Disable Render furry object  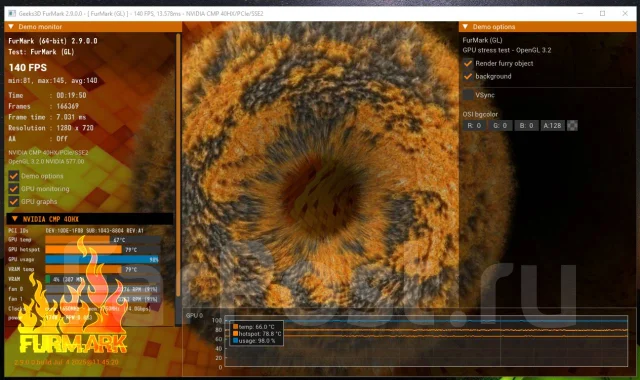(468, 63)
